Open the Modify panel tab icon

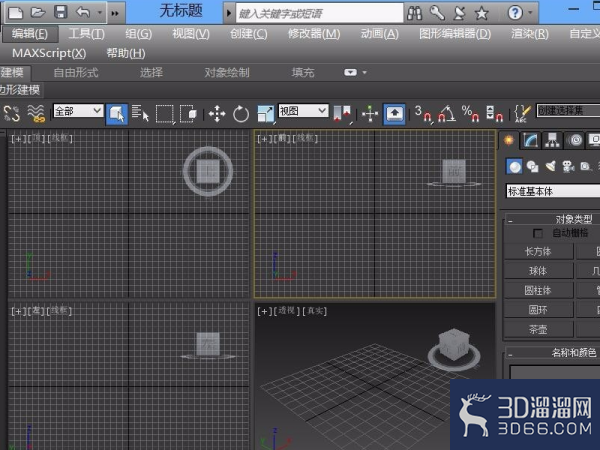(530, 140)
